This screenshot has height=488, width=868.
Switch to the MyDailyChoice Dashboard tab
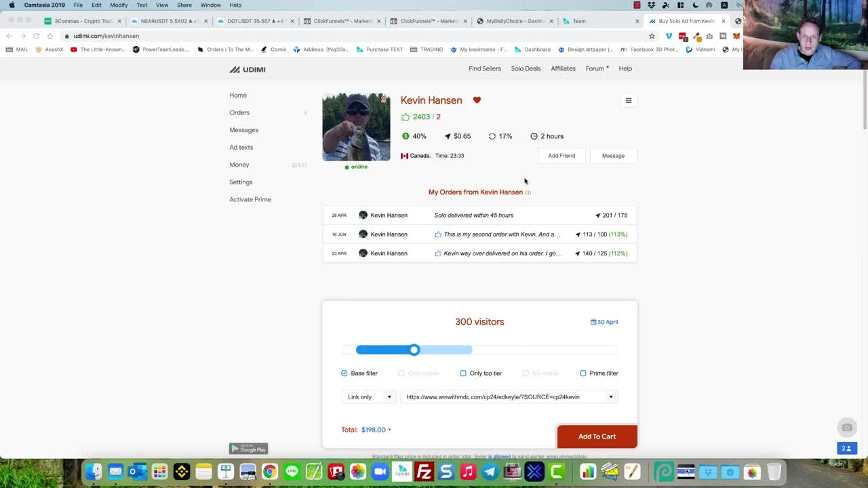[x=515, y=21]
